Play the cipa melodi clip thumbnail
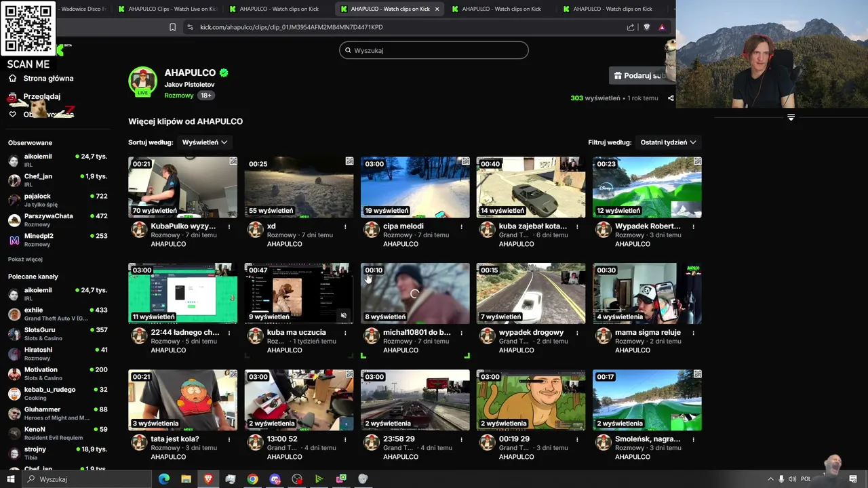Image resolution: width=868 pixels, height=488 pixels. click(415, 187)
